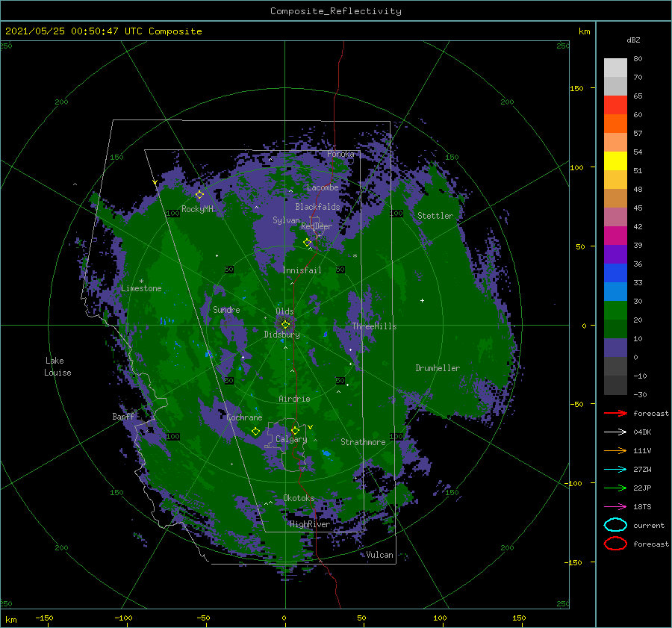The image size is (672, 628).
Task: Select the magenta 42 dBZ color swatch
Action: click(615, 235)
